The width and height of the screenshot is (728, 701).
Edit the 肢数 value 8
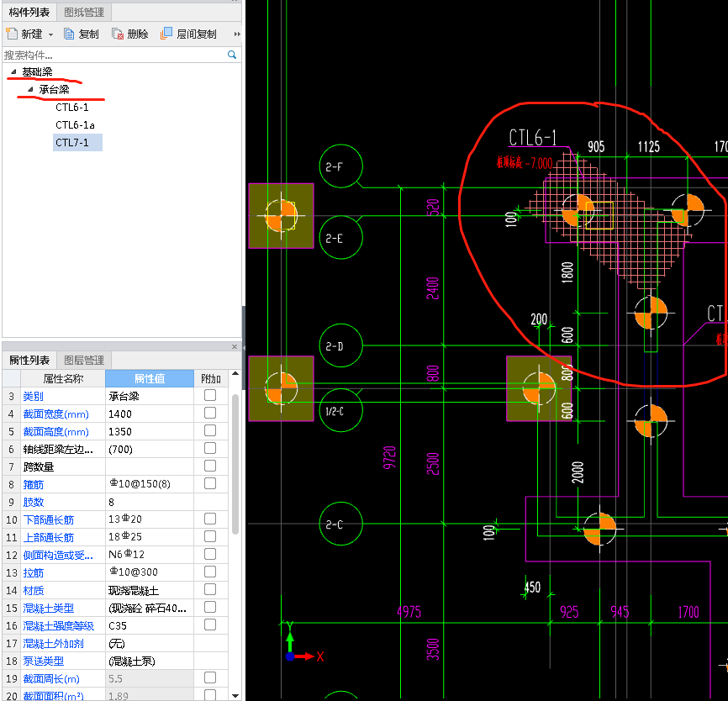150,503
